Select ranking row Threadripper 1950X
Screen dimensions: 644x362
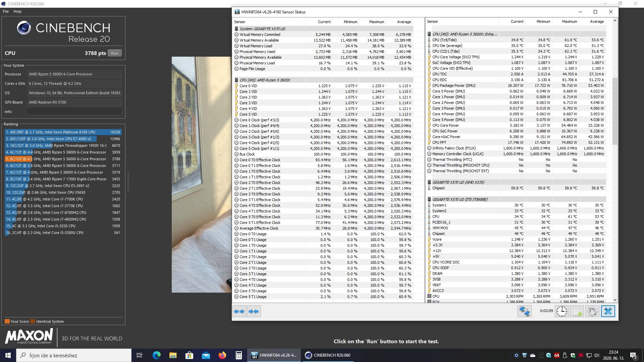[x=63, y=145]
